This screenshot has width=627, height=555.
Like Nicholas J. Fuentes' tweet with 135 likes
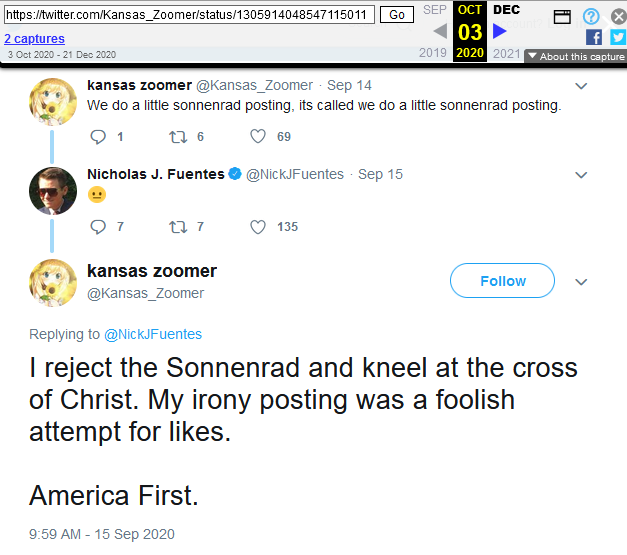258,227
